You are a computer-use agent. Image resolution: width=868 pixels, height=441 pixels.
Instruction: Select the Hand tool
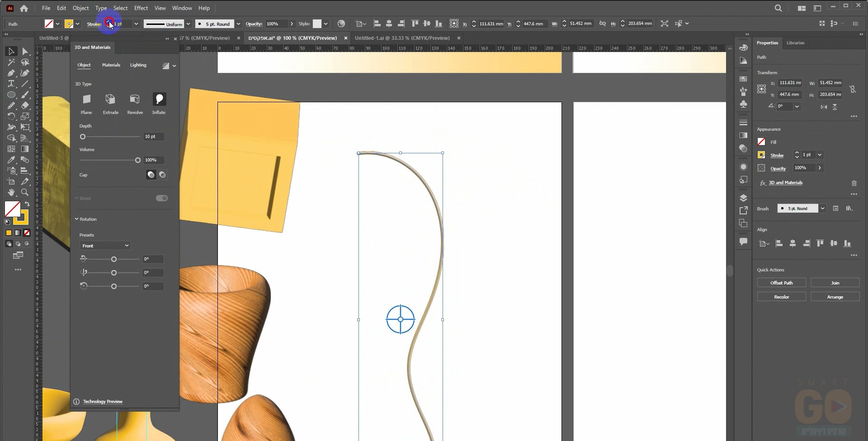[x=11, y=193]
